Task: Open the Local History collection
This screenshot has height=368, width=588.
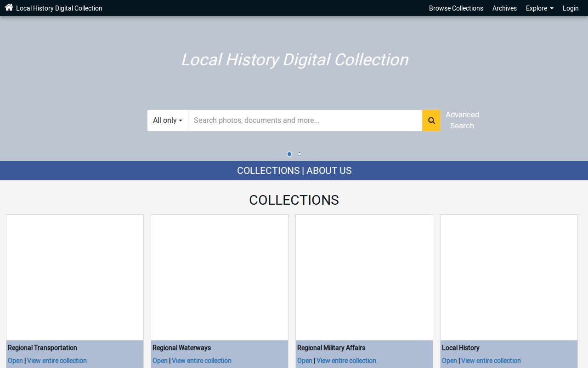Action: [449, 361]
